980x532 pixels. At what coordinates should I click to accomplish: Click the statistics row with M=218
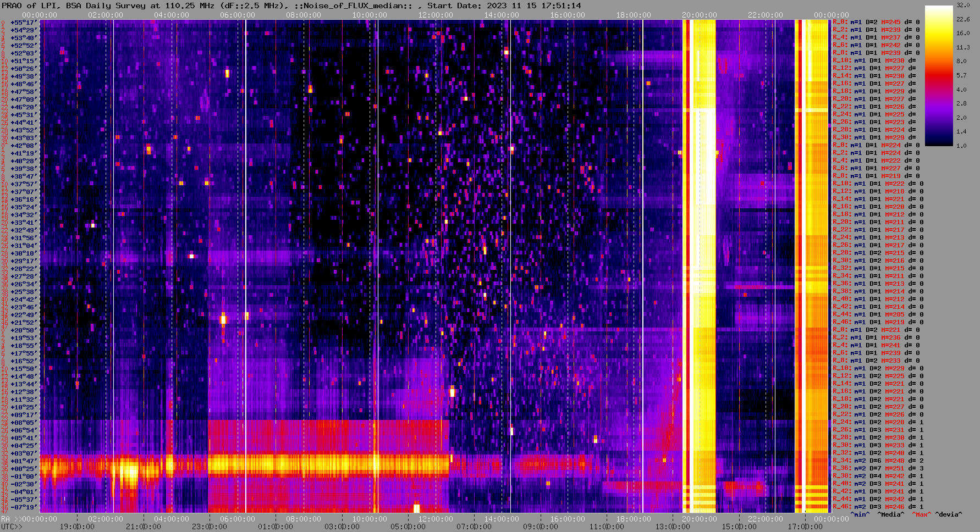[878, 192]
